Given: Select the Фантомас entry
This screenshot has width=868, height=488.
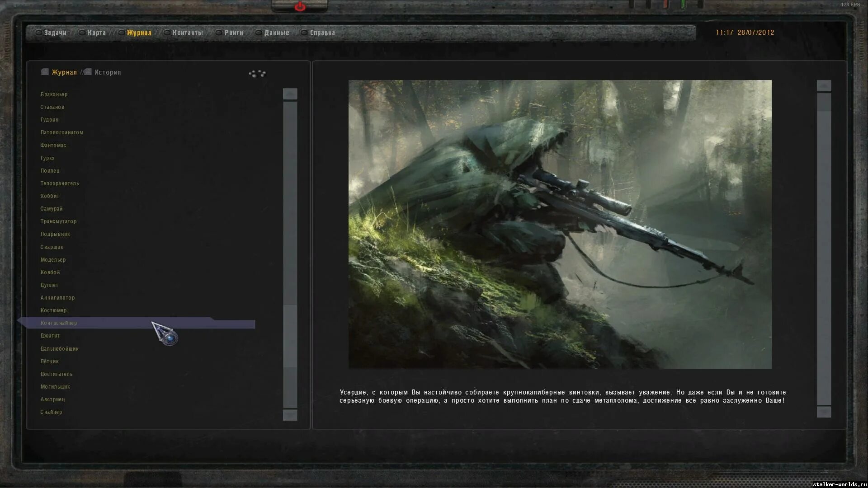Looking at the screenshot, I should click(x=53, y=145).
